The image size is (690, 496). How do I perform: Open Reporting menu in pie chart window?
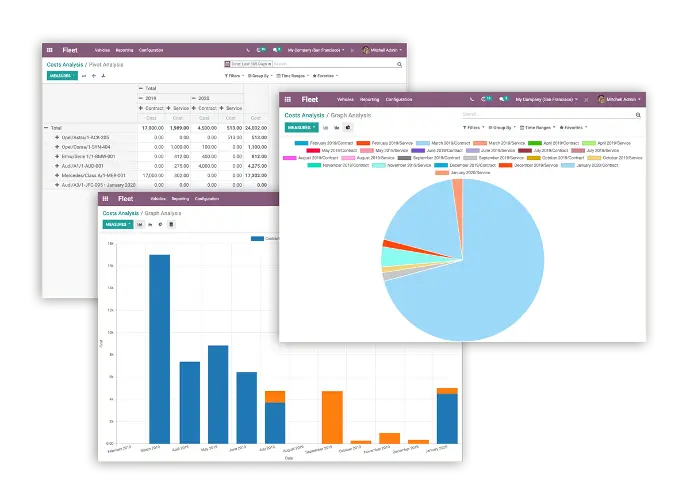369,99
